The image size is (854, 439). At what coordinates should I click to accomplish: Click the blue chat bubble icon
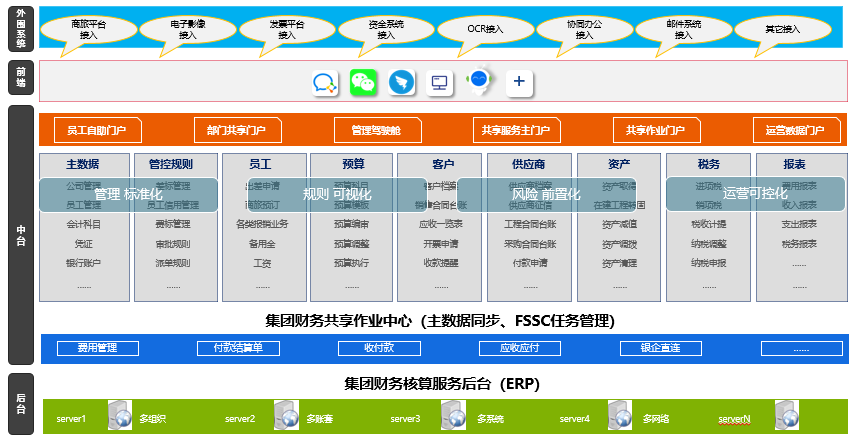tap(325, 83)
